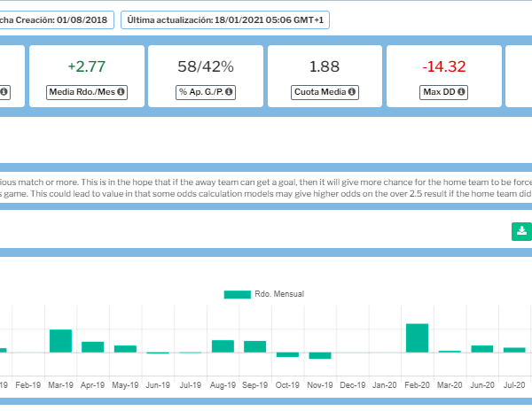Click the Feb-20 tallest bar
The image size is (532, 411).
(x=417, y=338)
